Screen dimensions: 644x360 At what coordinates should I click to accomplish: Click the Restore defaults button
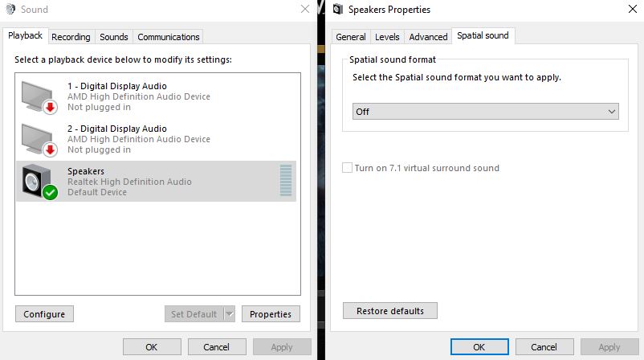(390, 311)
